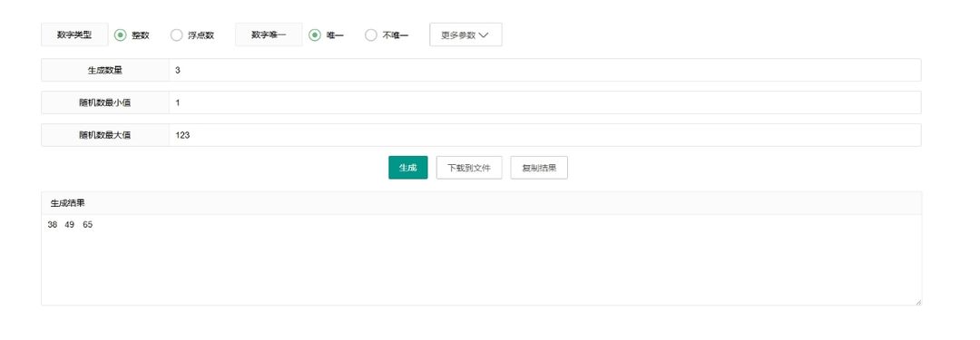Focus the 生成数量 input field
The image size is (980, 340).
click(544, 70)
